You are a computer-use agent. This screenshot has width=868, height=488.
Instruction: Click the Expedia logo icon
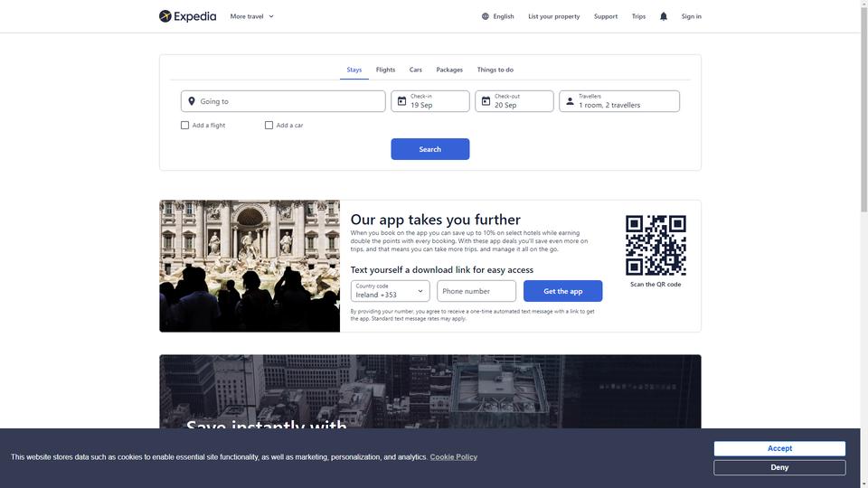(x=165, y=16)
